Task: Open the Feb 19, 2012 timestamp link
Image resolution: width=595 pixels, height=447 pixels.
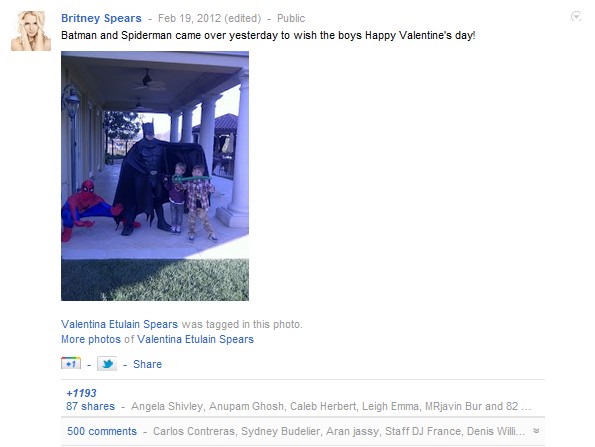Action: pyautogui.click(x=209, y=18)
